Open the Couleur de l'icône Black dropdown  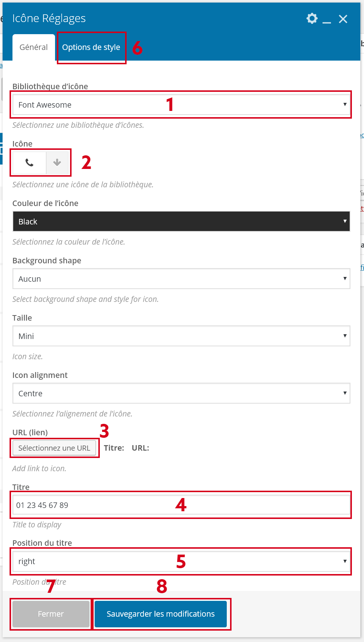(181, 221)
